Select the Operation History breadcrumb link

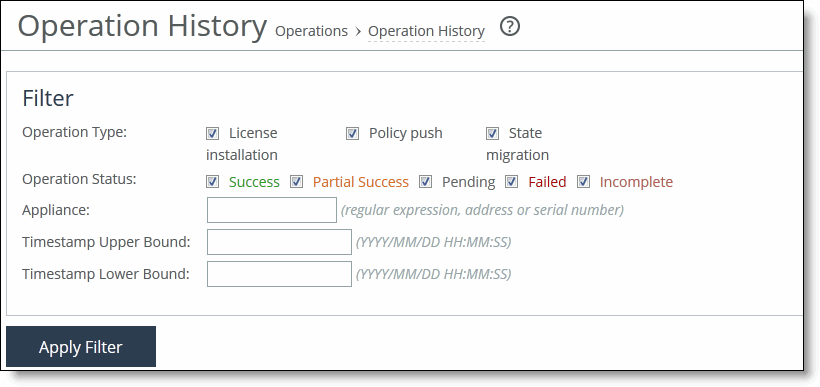[426, 31]
